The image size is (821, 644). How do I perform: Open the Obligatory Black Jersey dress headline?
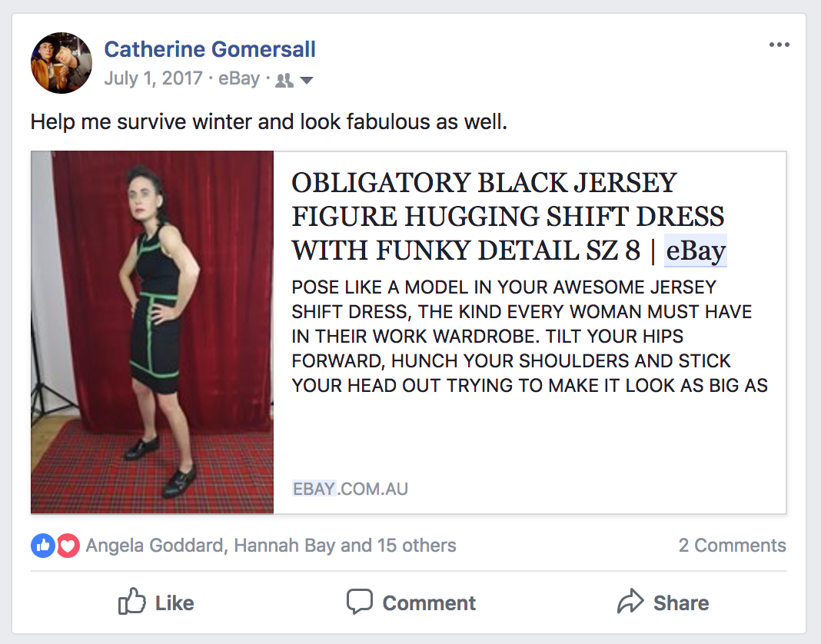(507, 217)
